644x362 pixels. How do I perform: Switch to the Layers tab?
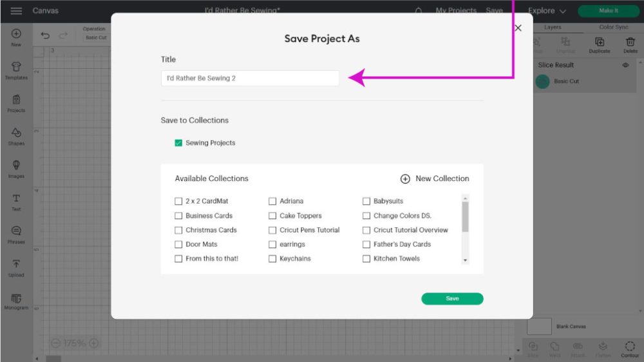click(x=553, y=28)
